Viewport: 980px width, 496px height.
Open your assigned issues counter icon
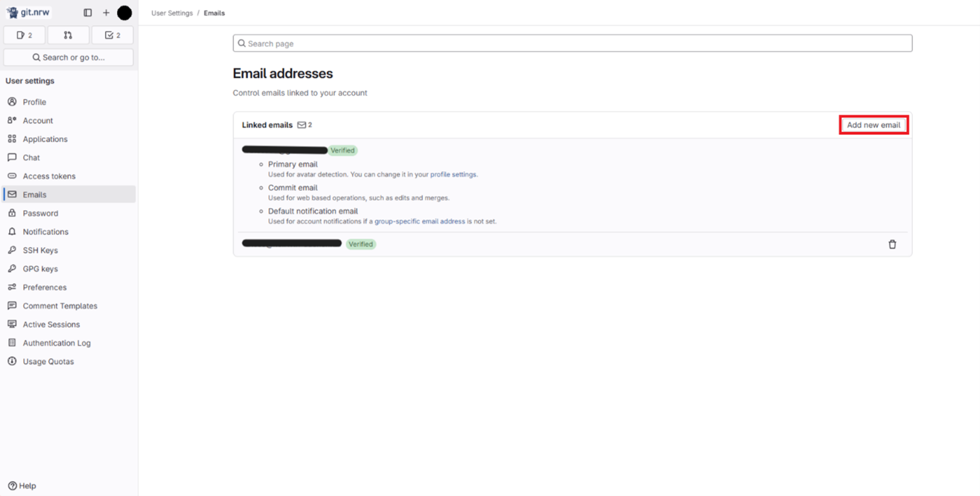pyautogui.click(x=24, y=34)
